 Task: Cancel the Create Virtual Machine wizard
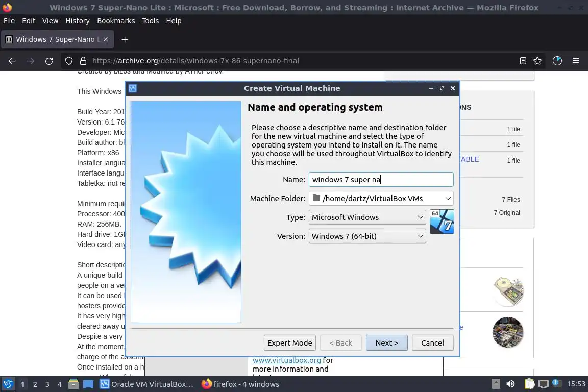432,343
